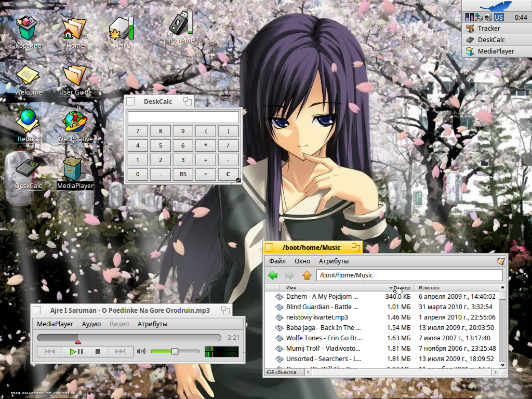The image size is (532, 399).
Task: Click the green volume slider in MediaPlayer
Action: coord(163,352)
